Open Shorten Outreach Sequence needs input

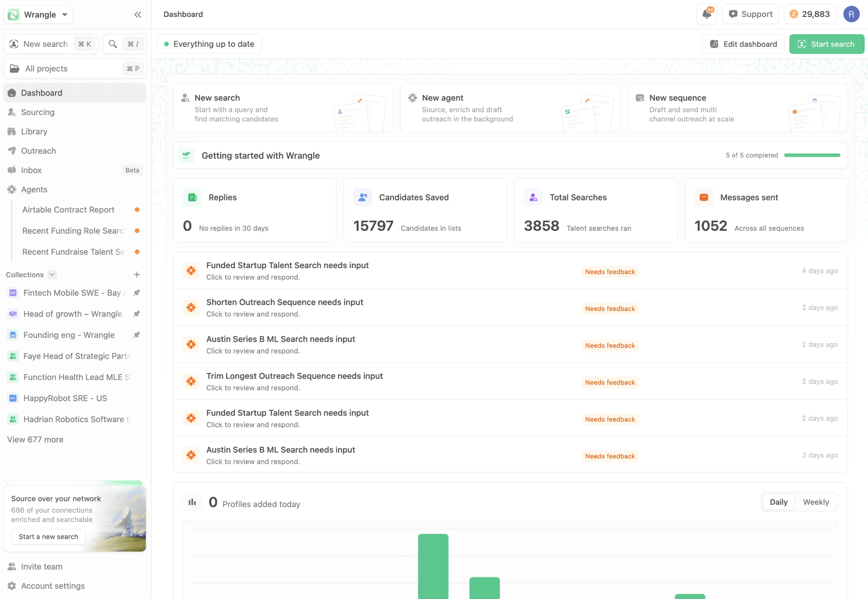pos(510,308)
